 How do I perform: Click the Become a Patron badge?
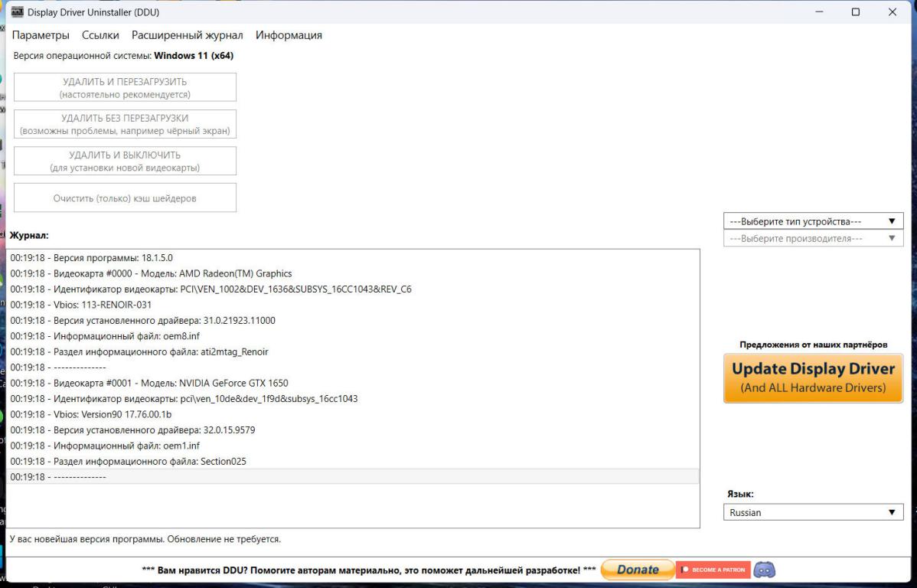click(x=713, y=570)
